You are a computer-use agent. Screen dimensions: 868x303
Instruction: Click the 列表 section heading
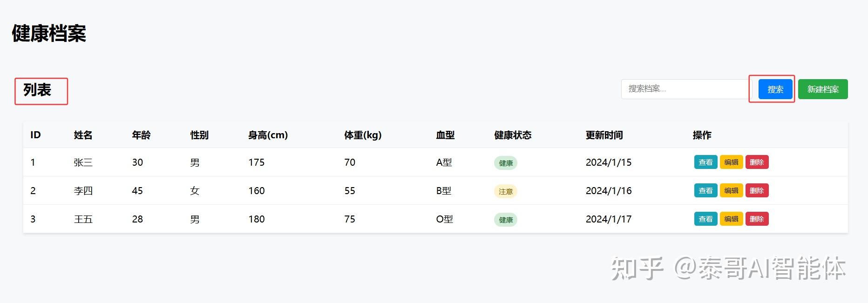pos(37,90)
